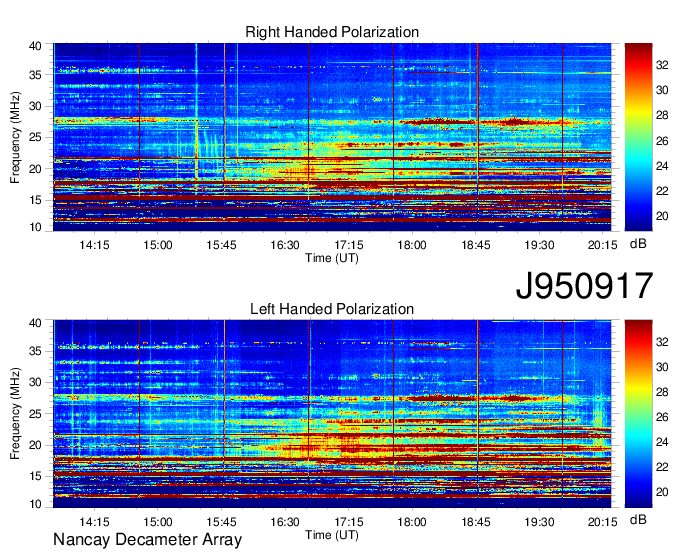The image size is (680, 552).
Task: Click the "Right Handed Polarization" plot title
Action: (332, 32)
